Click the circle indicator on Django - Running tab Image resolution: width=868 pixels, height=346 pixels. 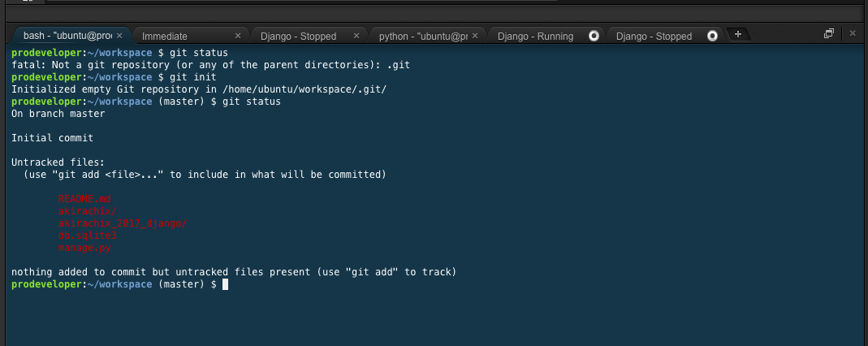tap(594, 36)
